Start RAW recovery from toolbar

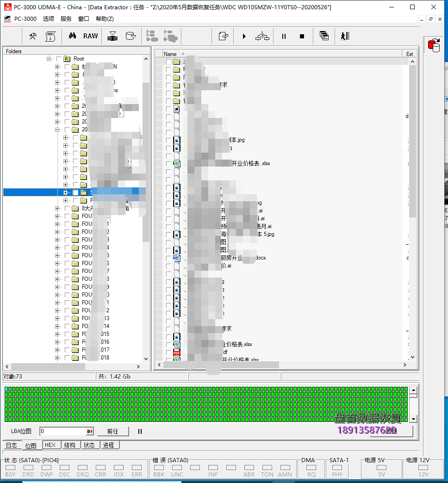(90, 36)
